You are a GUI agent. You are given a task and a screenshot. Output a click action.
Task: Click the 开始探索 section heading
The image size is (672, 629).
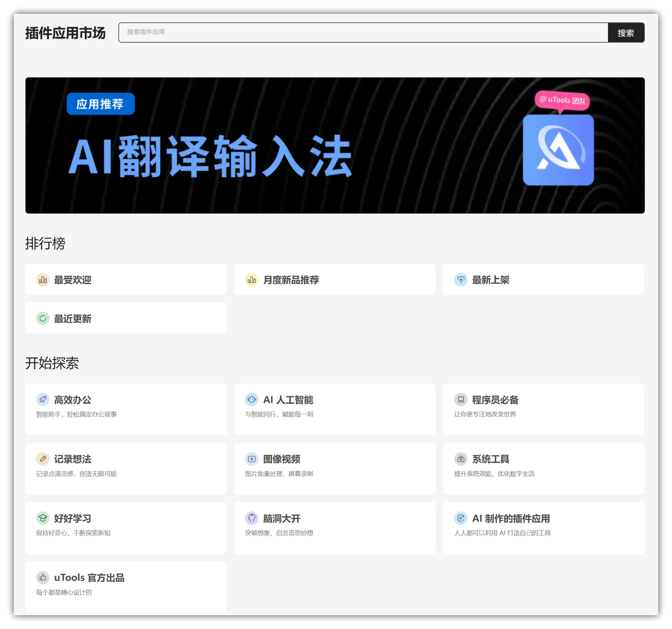coord(52,363)
